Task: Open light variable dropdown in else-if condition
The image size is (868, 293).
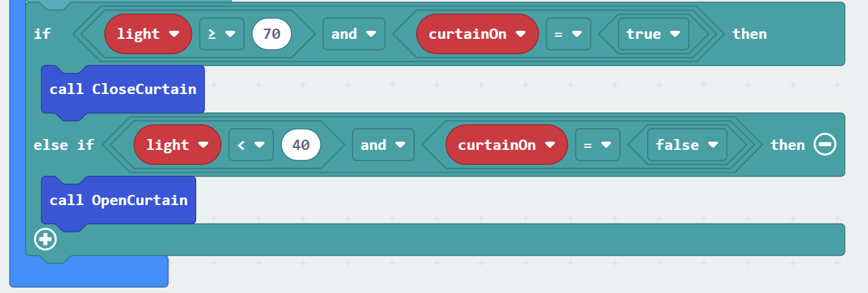Action: point(177,144)
